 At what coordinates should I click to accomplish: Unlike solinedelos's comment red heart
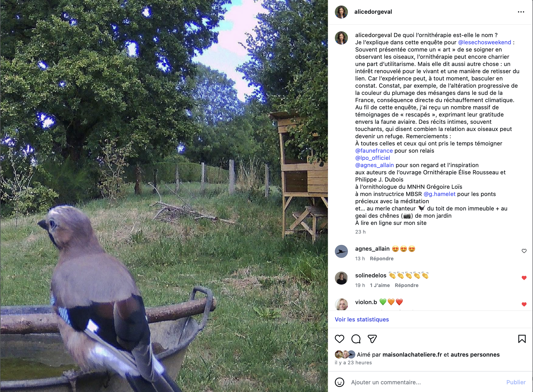524,278
